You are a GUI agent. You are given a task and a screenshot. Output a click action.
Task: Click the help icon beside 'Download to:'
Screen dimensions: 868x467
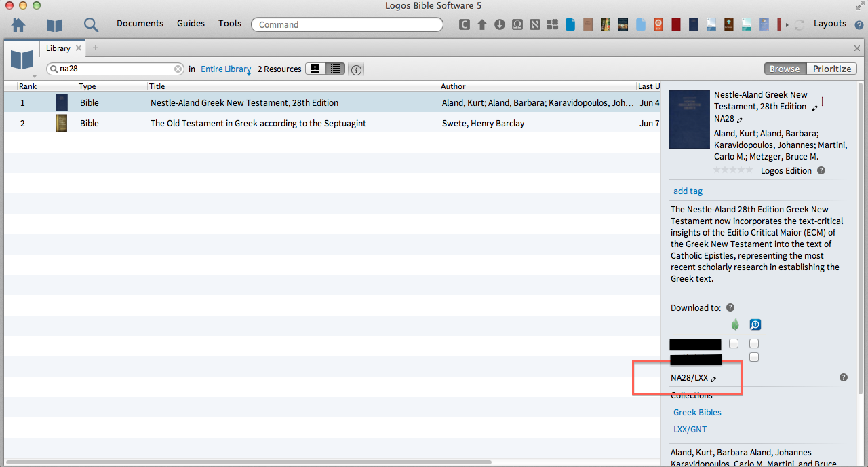tap(730, 307)
